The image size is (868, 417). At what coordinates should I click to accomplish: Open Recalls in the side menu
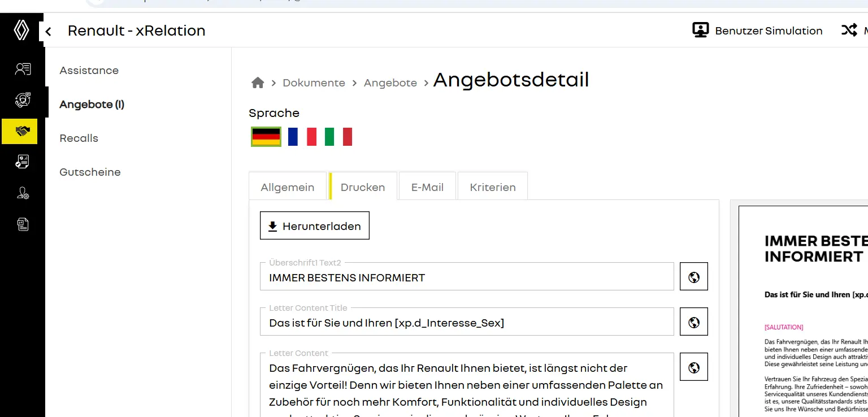click(x=79, y=138)
